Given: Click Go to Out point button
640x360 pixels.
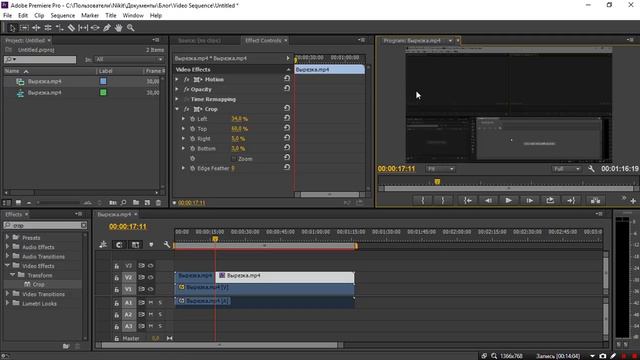Looking at the screenshot, I should [571, 200].
